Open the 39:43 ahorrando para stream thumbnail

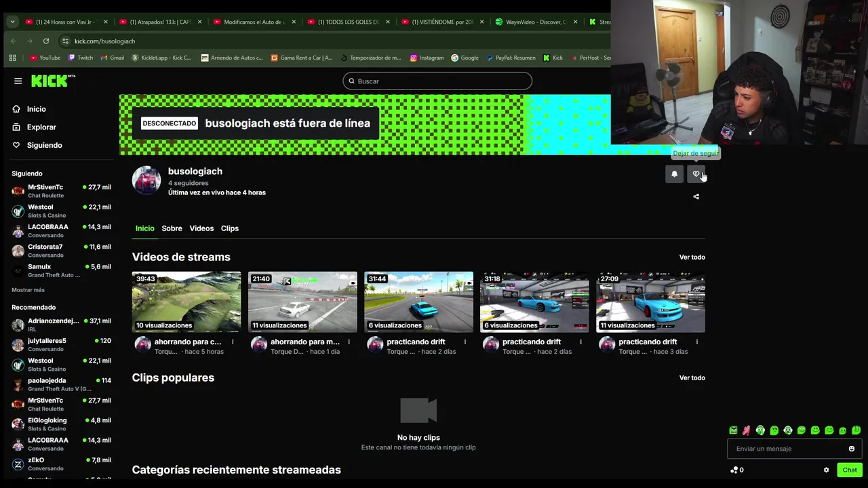tap(186, 302)
